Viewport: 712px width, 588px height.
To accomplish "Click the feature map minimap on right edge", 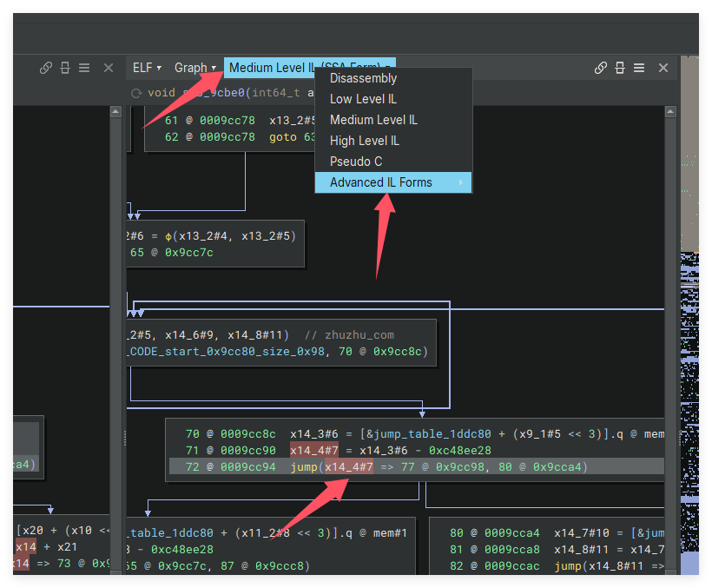I will click(689, 315).
